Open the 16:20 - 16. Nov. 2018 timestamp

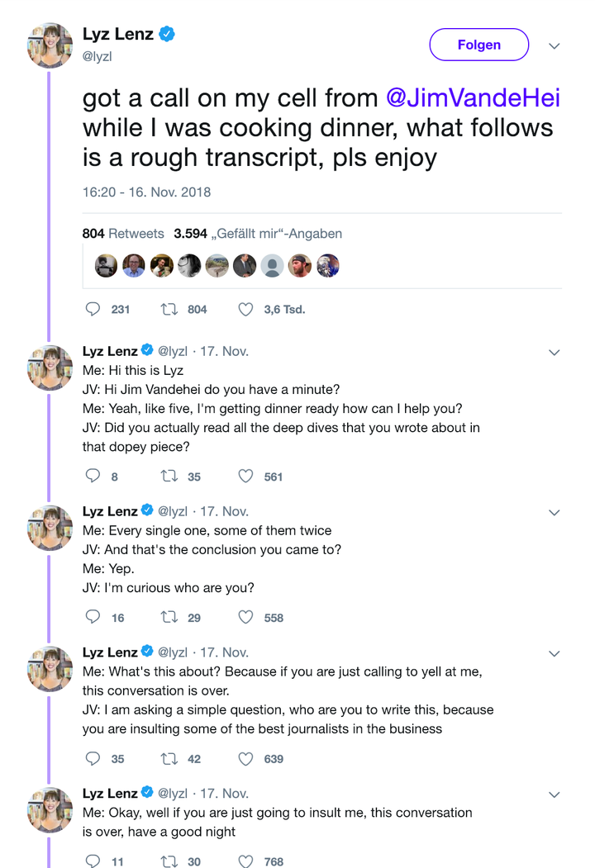147,192
